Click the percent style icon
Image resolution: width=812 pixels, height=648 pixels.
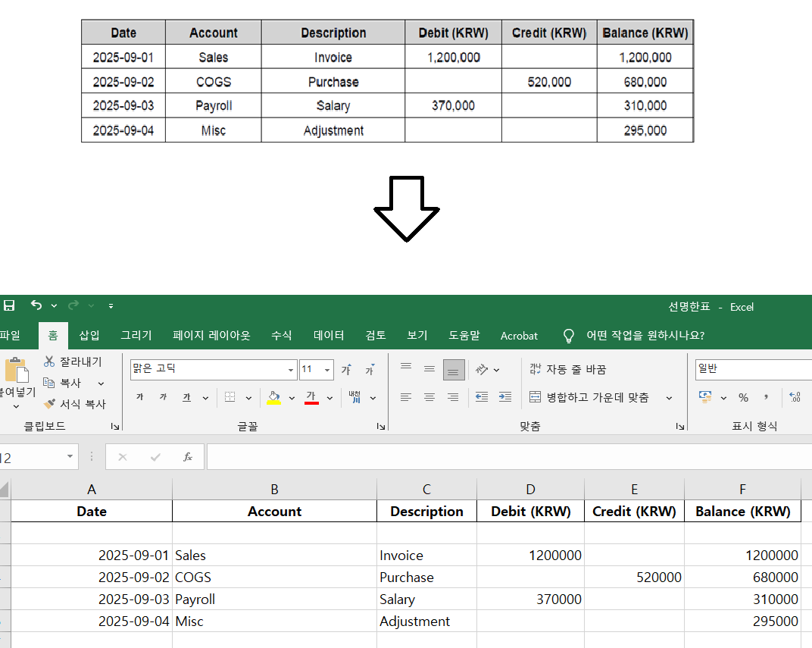743,397
